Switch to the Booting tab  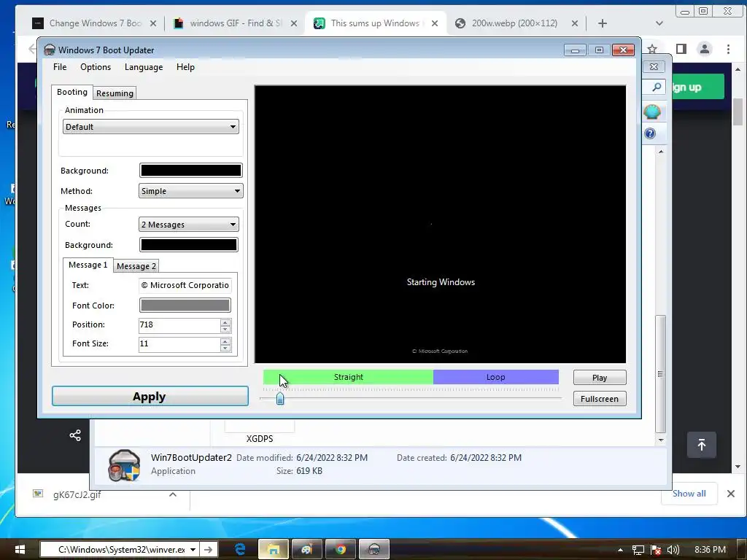pyautogui.click(x=72, y=92)
